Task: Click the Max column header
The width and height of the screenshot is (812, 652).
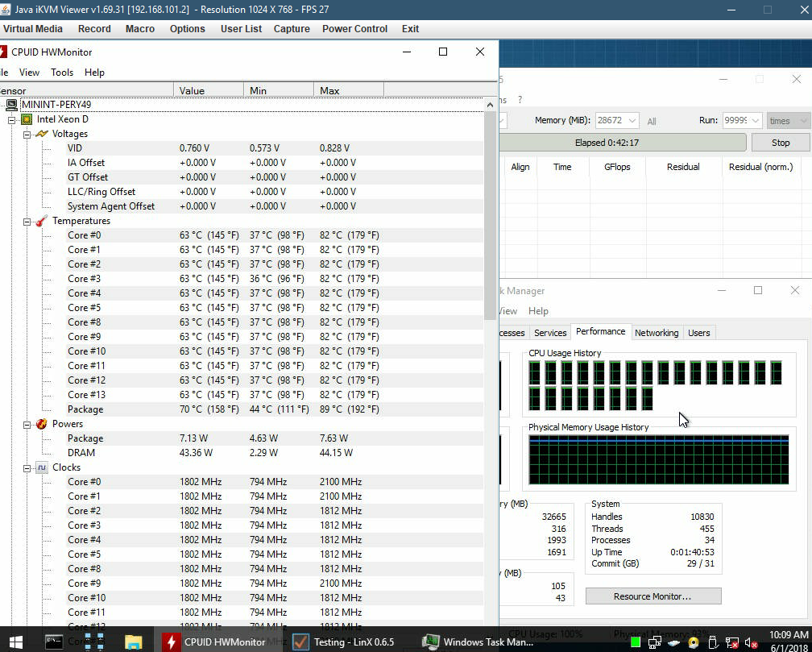Action: [349, 91]
